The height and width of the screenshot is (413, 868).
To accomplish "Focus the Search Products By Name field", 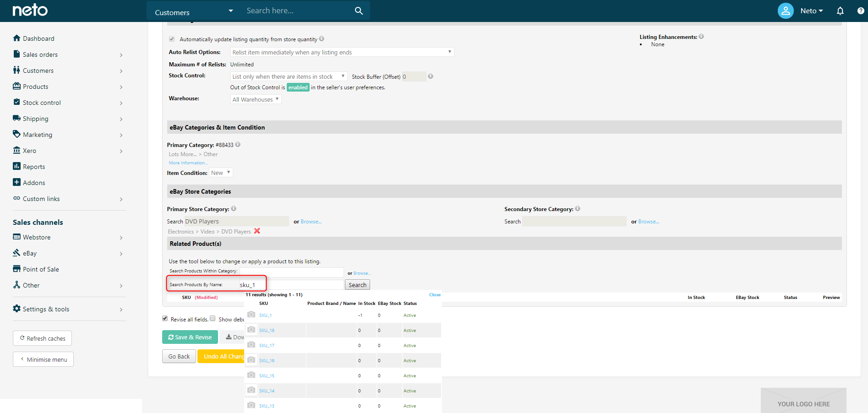I will [x=291, y=285].
